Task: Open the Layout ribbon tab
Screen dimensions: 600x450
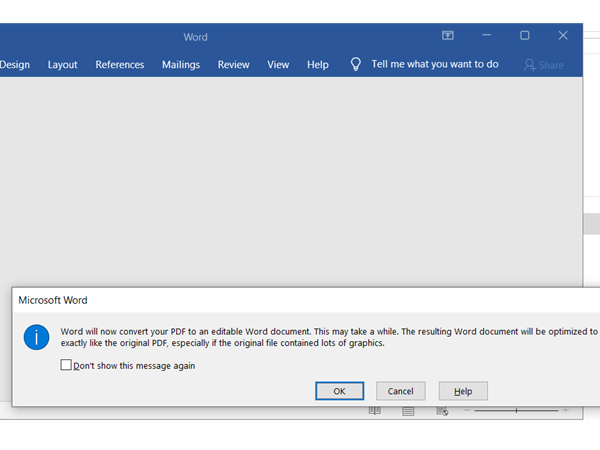Action: [x=62, y=65]
